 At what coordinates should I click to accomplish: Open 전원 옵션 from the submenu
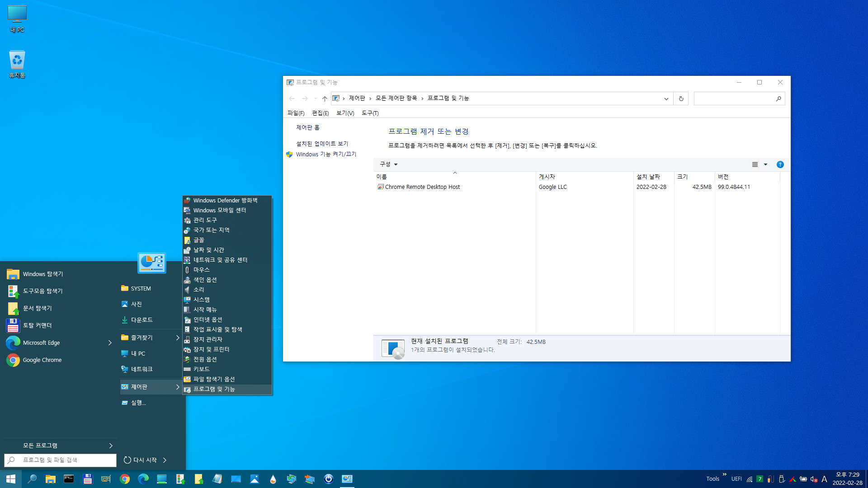(227, 359)
